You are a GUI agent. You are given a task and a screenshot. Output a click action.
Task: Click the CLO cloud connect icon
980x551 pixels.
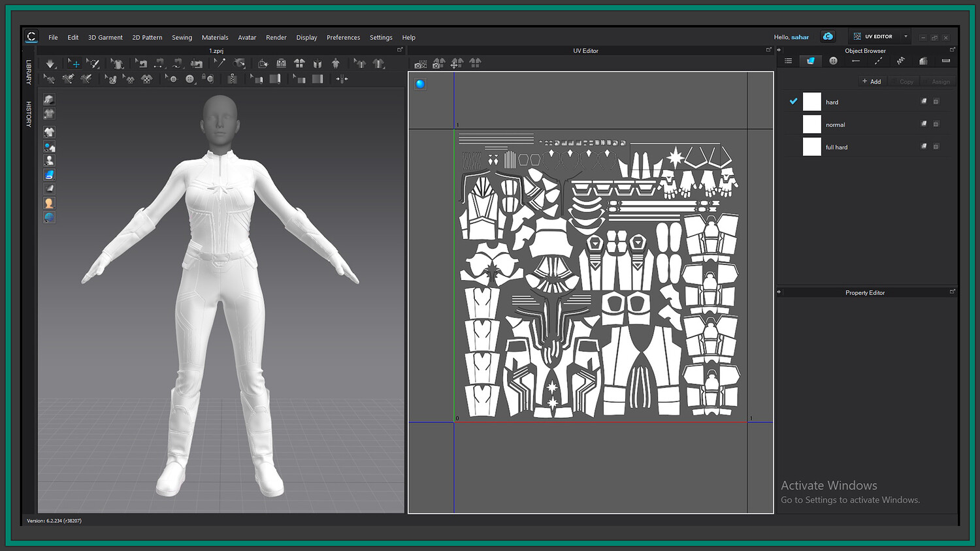pyautogui.click(x=828, y=37)
